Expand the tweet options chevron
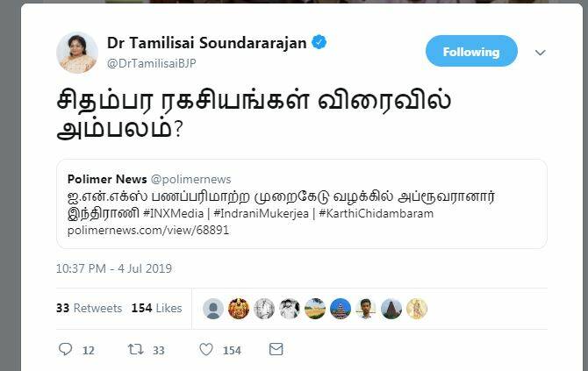 540,53
